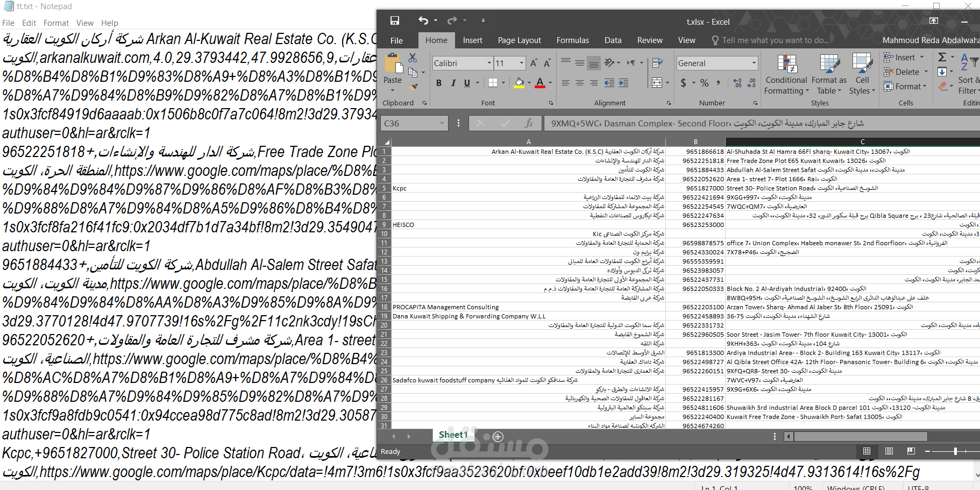Screen dimensions: 980x490
Task: Toggle Merge & Center button
Action: tap(657, 83)
